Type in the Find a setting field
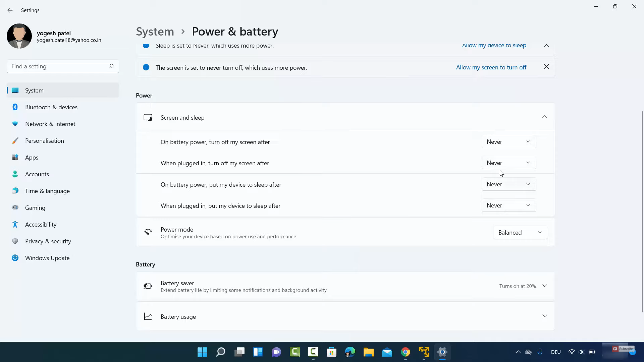 (x=57, y=66)
